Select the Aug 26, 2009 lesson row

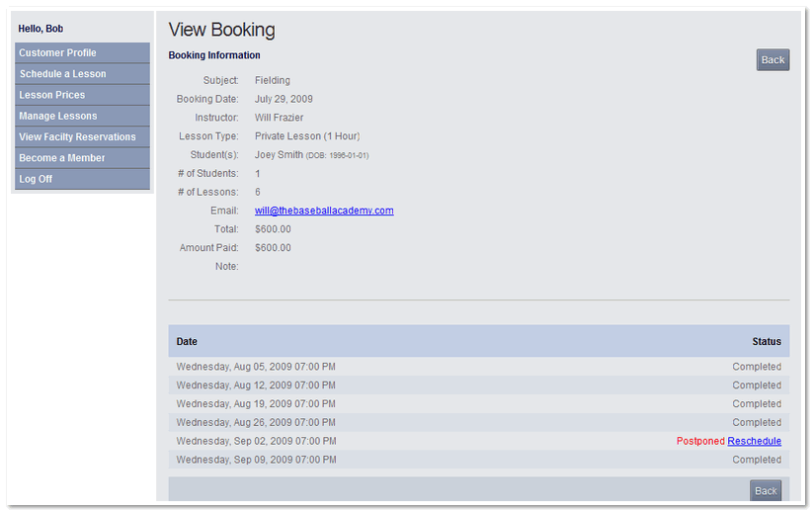pyautogui.click(x=256, y=423)
